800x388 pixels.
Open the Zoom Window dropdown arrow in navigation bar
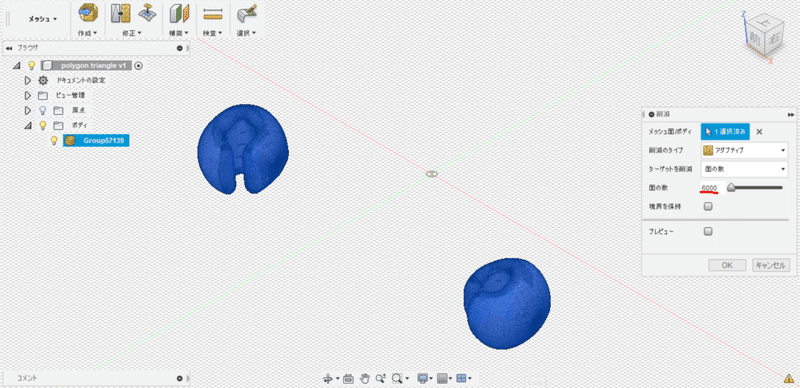[407, 379]
